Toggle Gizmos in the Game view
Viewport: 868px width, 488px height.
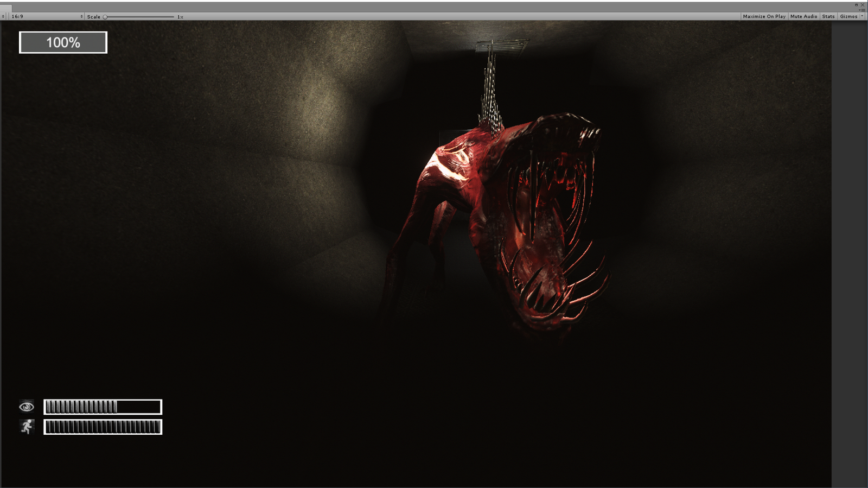(x=848, y=16)
